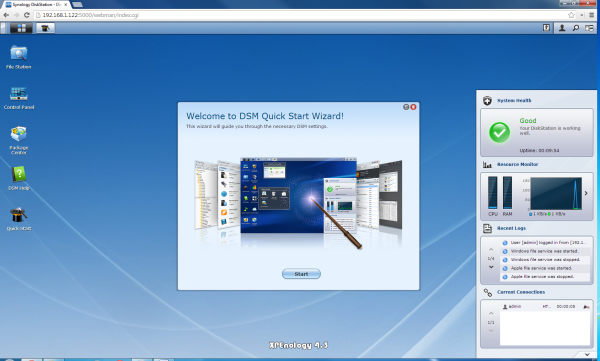This screenshot has height=361, width=600.
Task: Open the main menu grid button
Action: [x=21, y=28]
